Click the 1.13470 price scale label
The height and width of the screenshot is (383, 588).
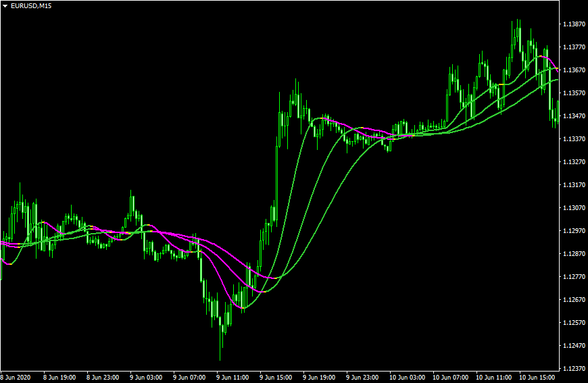pos(574,116)
